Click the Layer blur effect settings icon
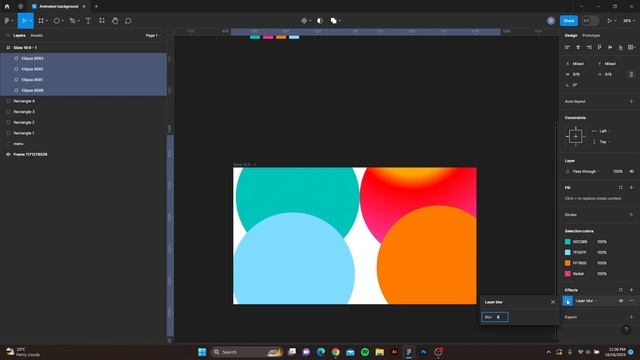Viewport: 640px width, 360px height. coord(568,301)
